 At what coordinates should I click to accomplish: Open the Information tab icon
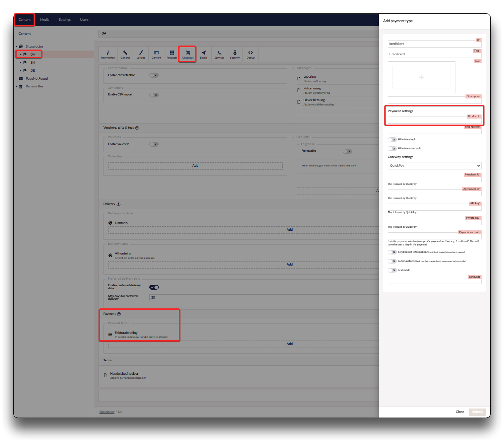pyautogui.click(x=108, y=54)
